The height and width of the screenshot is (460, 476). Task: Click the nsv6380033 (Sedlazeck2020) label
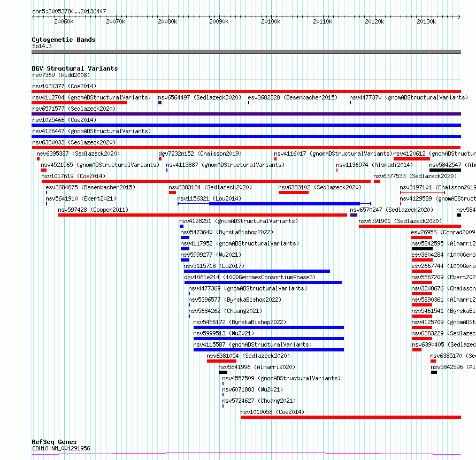click(x=74, y=142)
